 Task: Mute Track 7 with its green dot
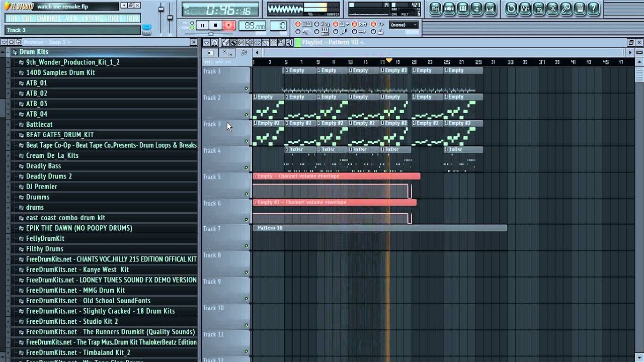pyautogui.click(x=247, y=246)
